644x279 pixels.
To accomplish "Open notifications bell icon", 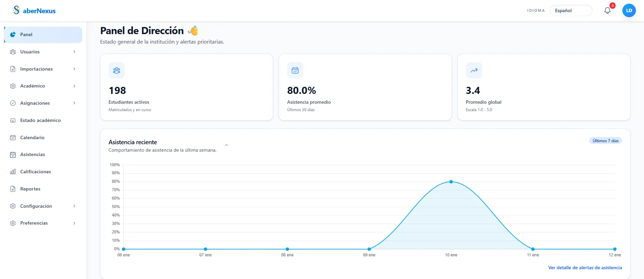I will coord(607,10).
